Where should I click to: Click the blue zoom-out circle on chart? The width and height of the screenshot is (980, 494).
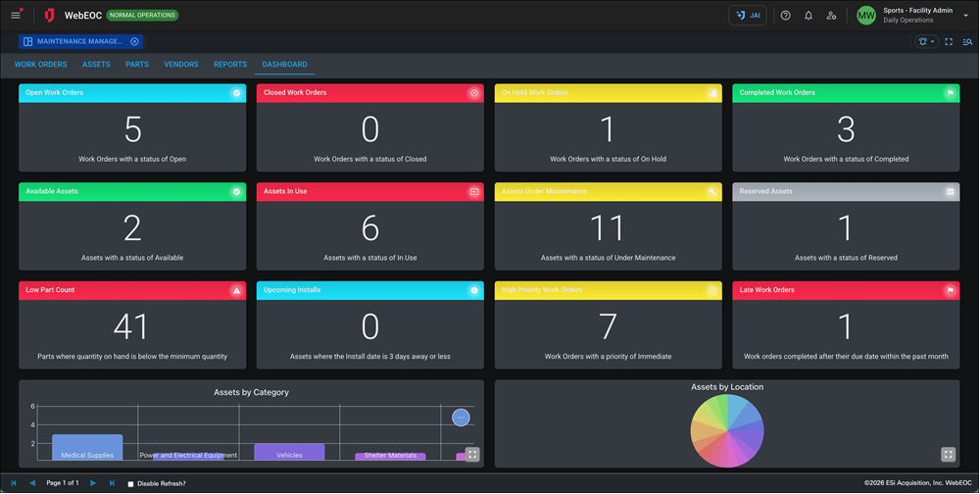point(461,419)
